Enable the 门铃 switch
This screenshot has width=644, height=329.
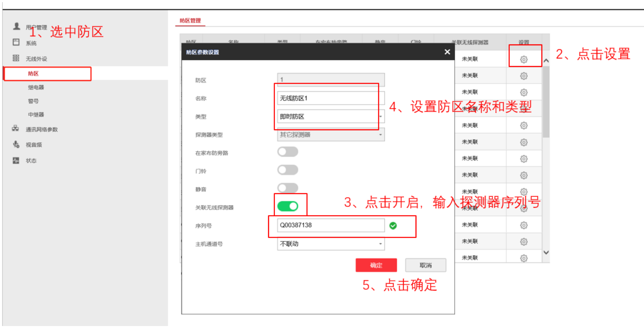click(288, 170)
